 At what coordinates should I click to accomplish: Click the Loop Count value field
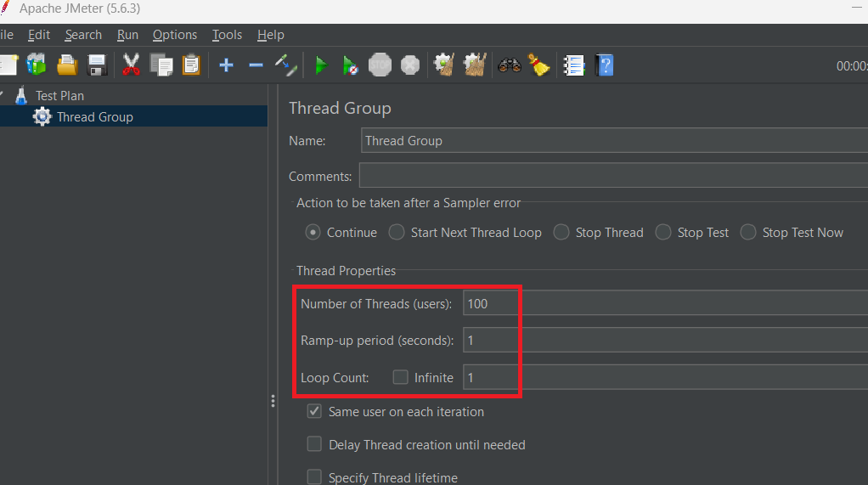pos(665,378)
